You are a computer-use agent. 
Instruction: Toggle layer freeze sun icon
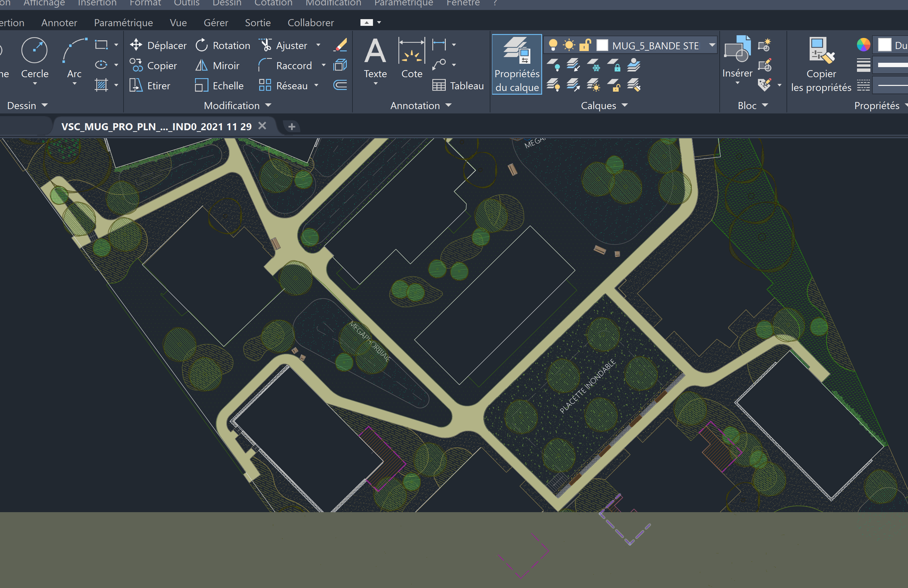tap(569, 45)
